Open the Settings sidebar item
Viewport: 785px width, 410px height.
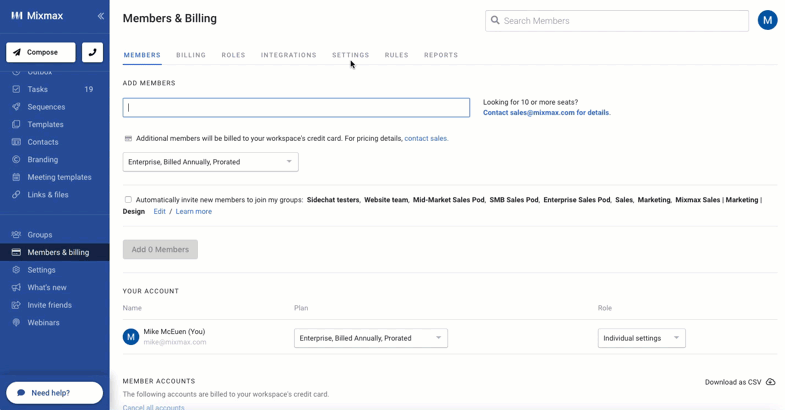[41, 270]
